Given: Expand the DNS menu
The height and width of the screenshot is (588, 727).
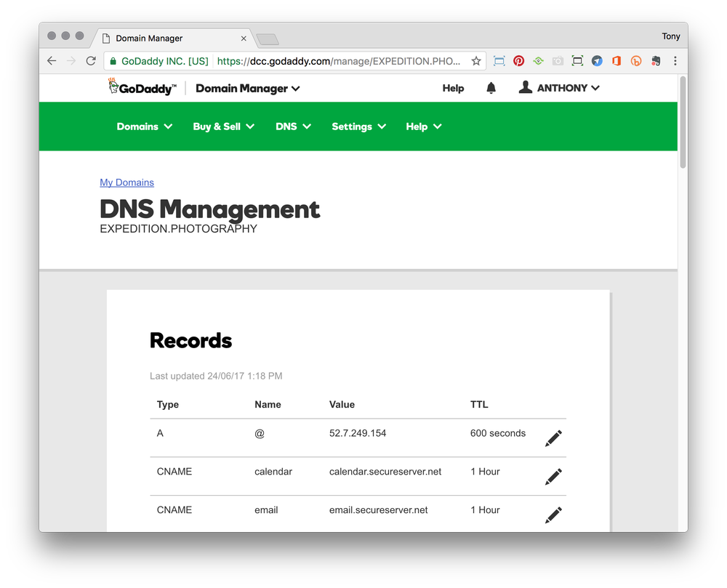Looking at the screenshot, I should pyautogui.click(x=293, y=126).
